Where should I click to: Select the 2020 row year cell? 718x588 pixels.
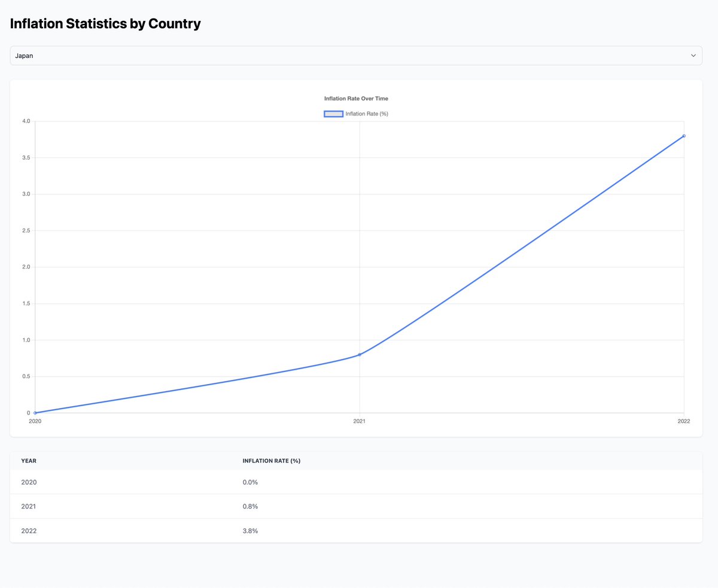(x=29, y=482)
